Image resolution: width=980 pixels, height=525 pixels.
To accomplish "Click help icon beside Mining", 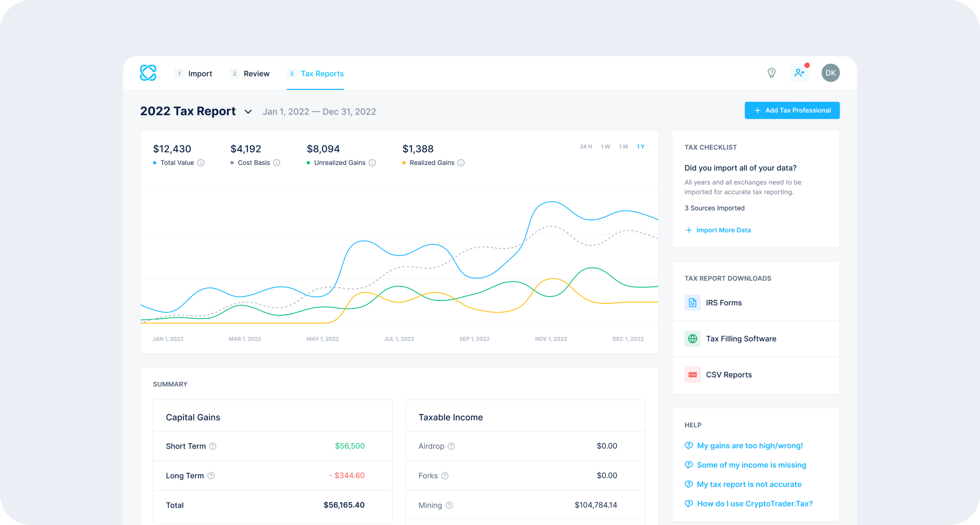I will [449, 505].
